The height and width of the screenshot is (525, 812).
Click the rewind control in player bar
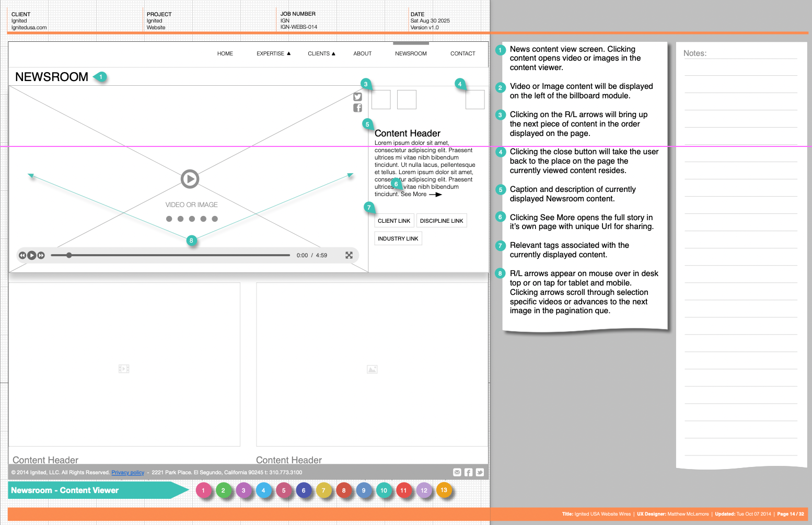[x=22, y=255]
